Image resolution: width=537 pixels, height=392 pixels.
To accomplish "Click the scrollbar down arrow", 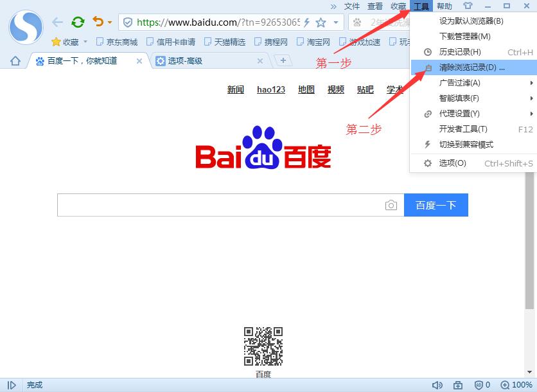I will click(529, 372).
